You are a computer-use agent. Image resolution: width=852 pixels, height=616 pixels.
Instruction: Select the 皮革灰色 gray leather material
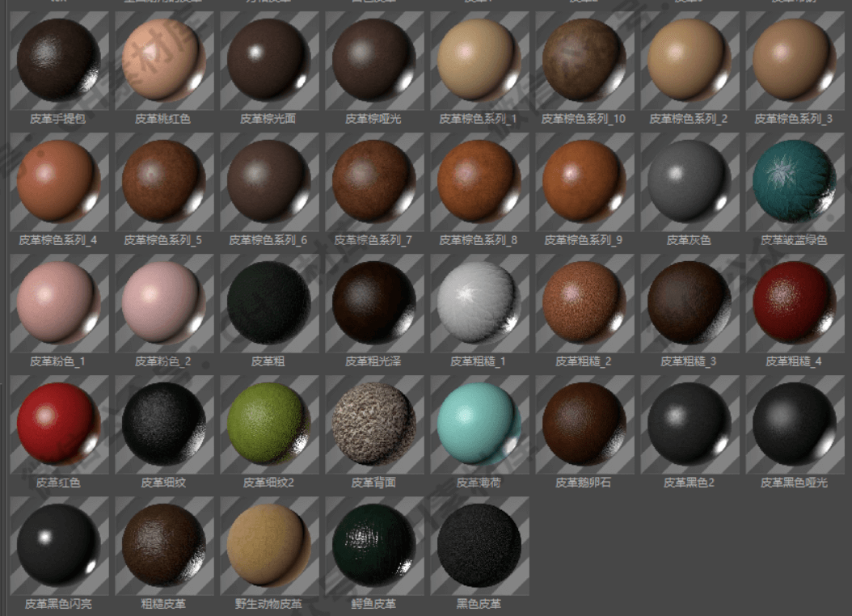tap(689, 182)
